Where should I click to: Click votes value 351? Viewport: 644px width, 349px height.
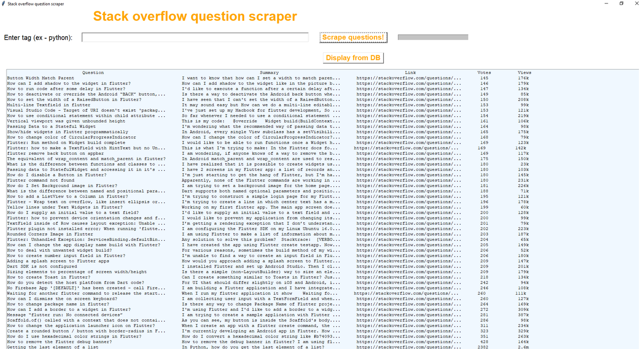click(484, 336)
